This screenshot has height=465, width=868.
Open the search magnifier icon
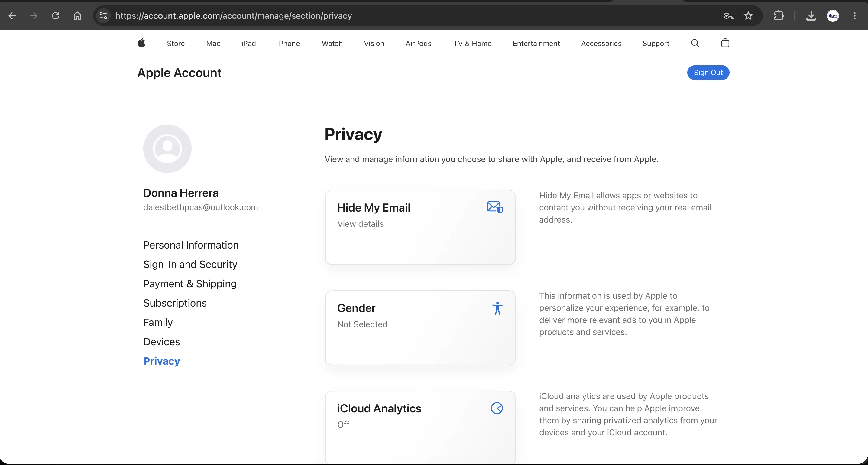pyautogui.click(x=695, y=43)
